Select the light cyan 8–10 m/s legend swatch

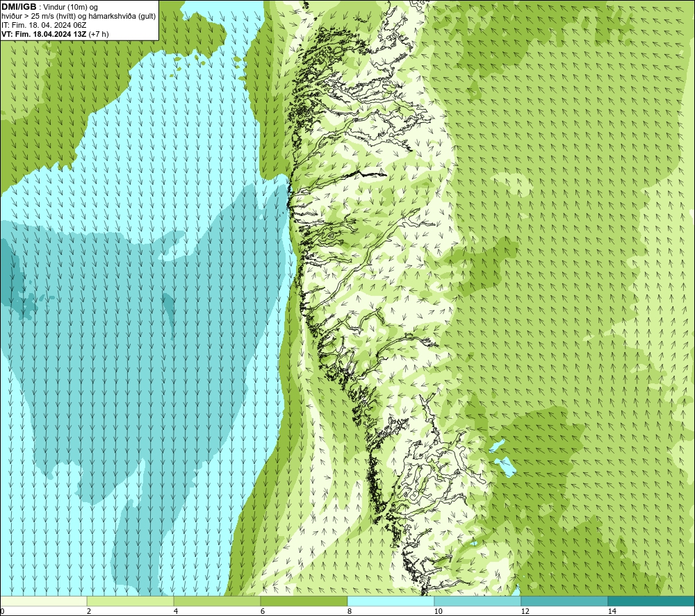[x=391, y=601]
